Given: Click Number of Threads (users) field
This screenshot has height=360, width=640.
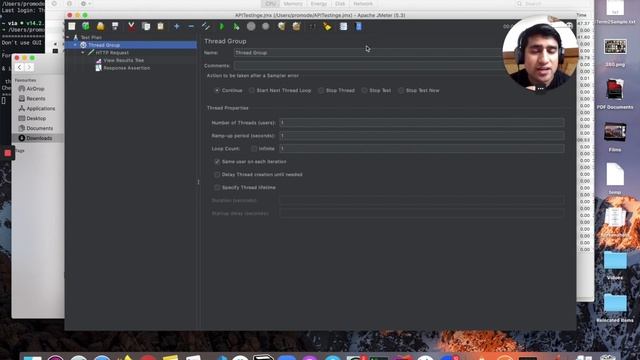Looking at the screenshot, I should (x=422, y=122).
